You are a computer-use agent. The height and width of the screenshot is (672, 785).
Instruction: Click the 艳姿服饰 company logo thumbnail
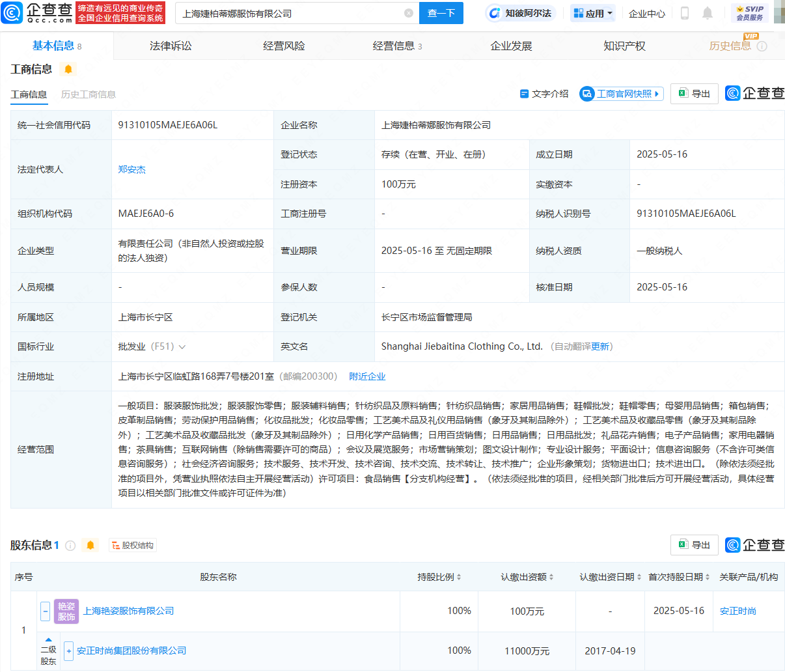[x=66, y=611]
